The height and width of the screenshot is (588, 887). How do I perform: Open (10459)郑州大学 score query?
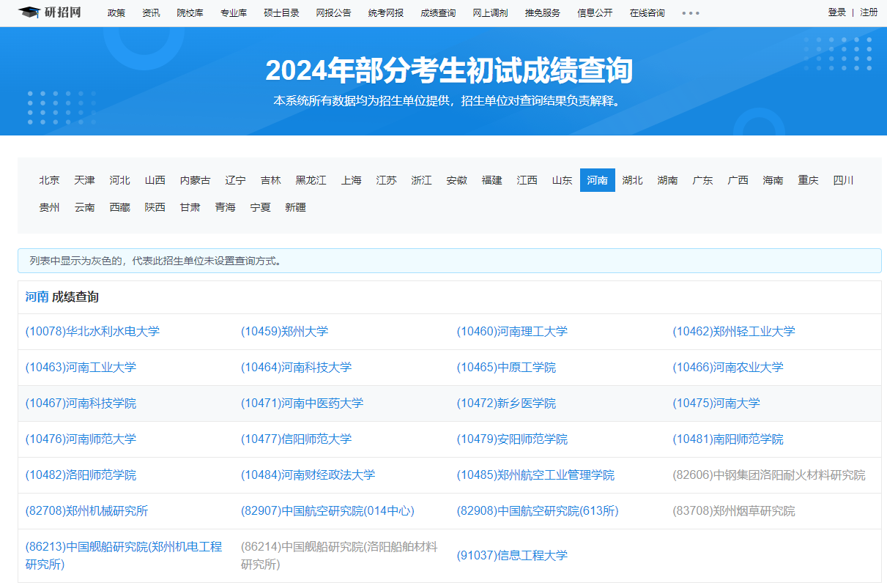tap(285, 331)
